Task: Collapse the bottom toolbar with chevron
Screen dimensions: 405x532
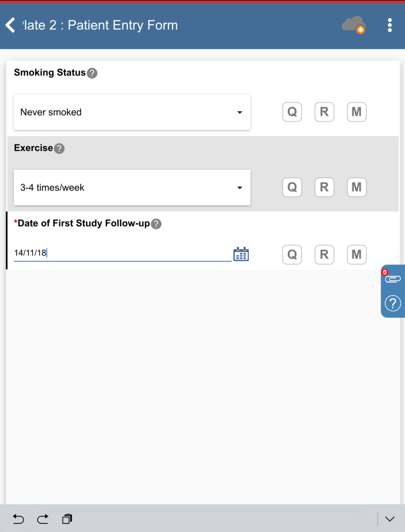Action: 389,519
